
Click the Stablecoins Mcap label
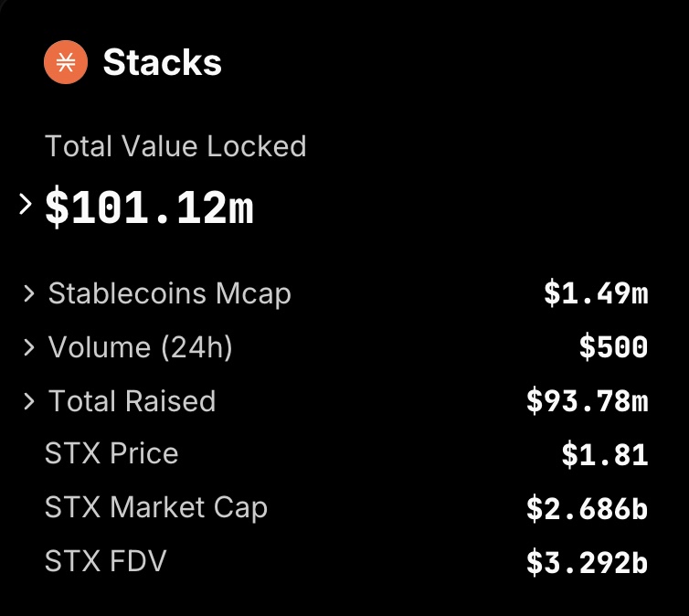tap(170, 294)
